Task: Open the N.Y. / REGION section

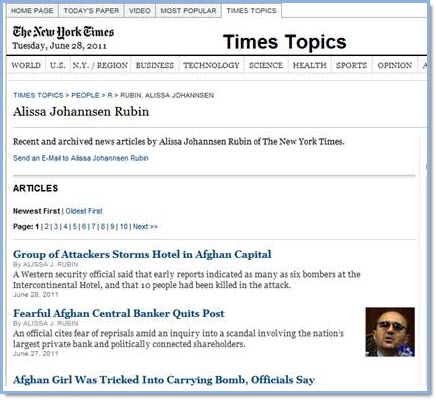Action: [x=100, y=65]
